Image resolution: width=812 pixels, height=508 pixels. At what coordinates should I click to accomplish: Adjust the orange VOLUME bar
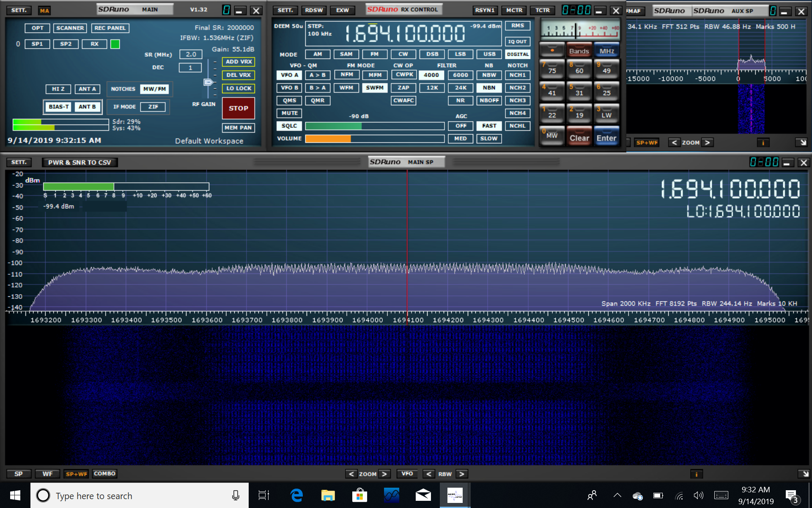pyautogui.click(x=374, y=138)
